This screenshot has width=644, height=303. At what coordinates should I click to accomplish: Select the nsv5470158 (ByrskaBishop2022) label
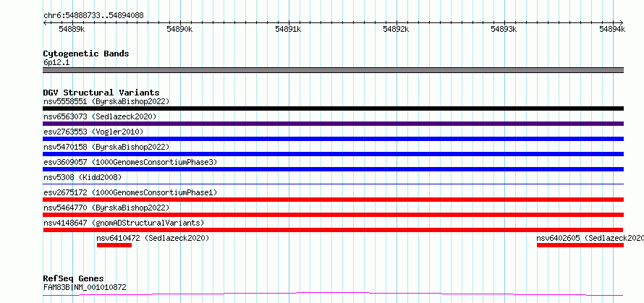(x=106, y=147)
